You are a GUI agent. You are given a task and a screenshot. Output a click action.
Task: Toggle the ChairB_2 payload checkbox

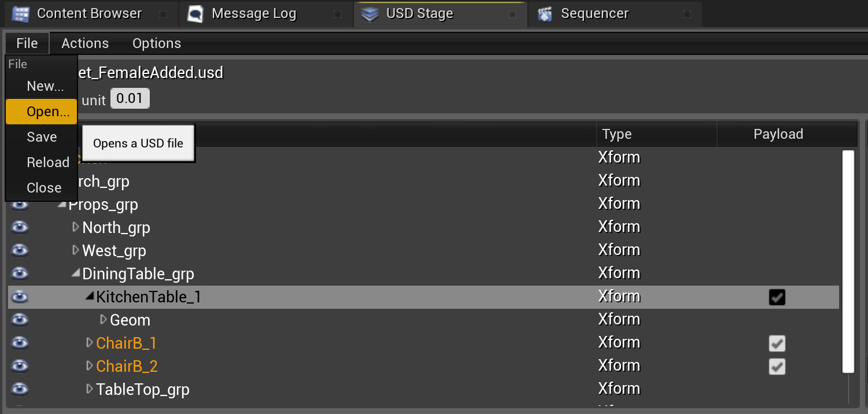[x=777, y=367]
